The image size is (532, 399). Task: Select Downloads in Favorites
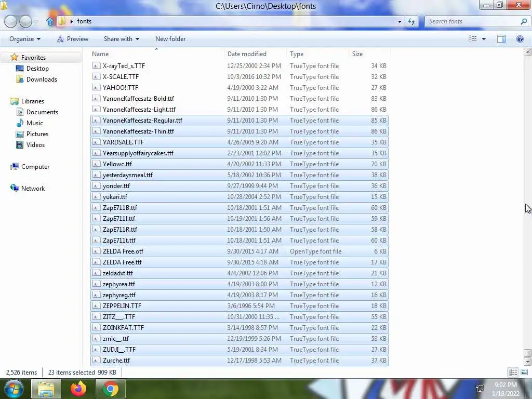pos(42,79)
